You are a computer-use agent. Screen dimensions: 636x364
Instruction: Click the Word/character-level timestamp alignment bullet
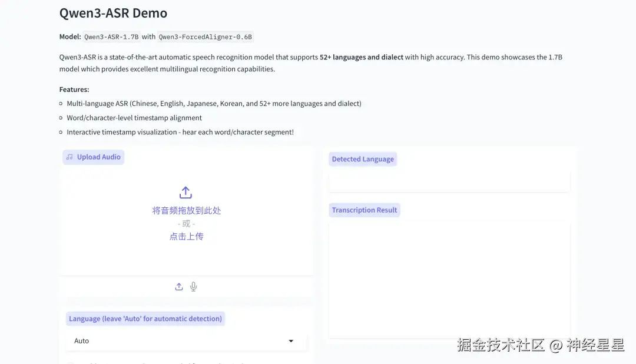click(x=134, y=118)
